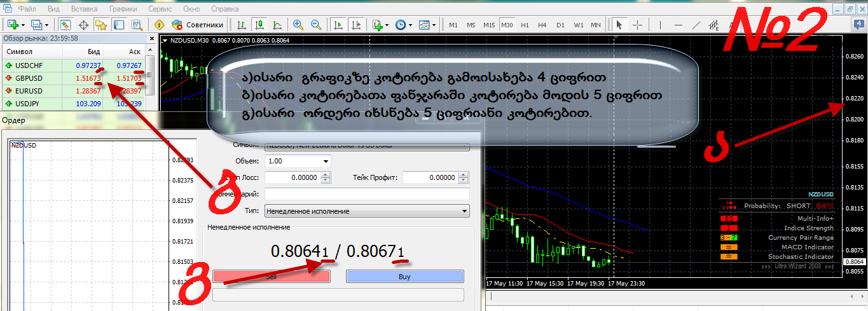868x311 pixels.
Task: Zoom in on the chart
Action: 298,25
